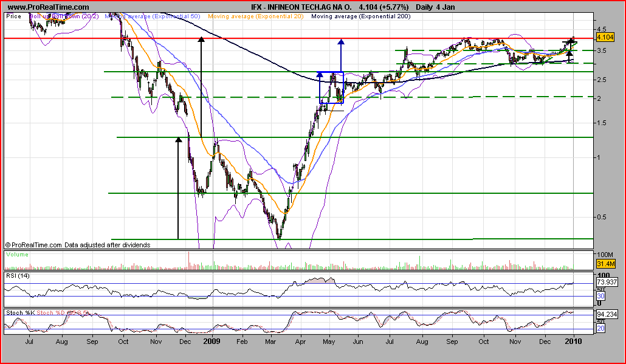The image size is (626, 364).
Task: Click the Jun month label on time axis
Action: click(x=358, y=342)
